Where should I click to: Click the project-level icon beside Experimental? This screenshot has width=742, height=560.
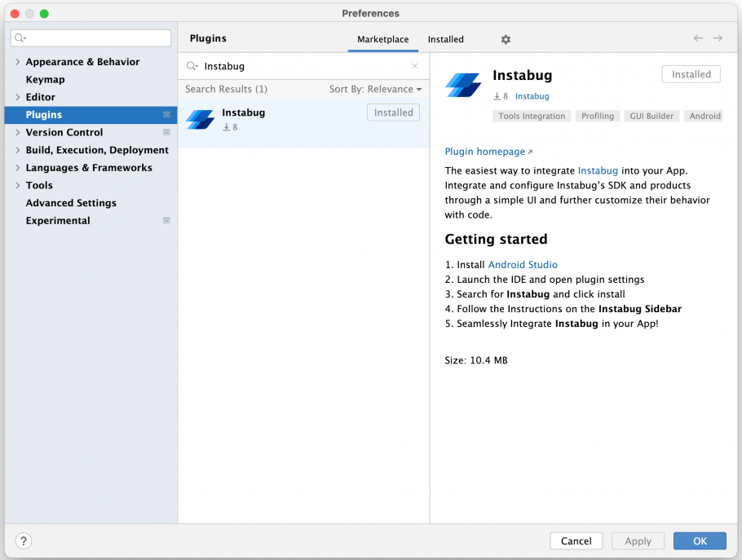coord(166,220)
